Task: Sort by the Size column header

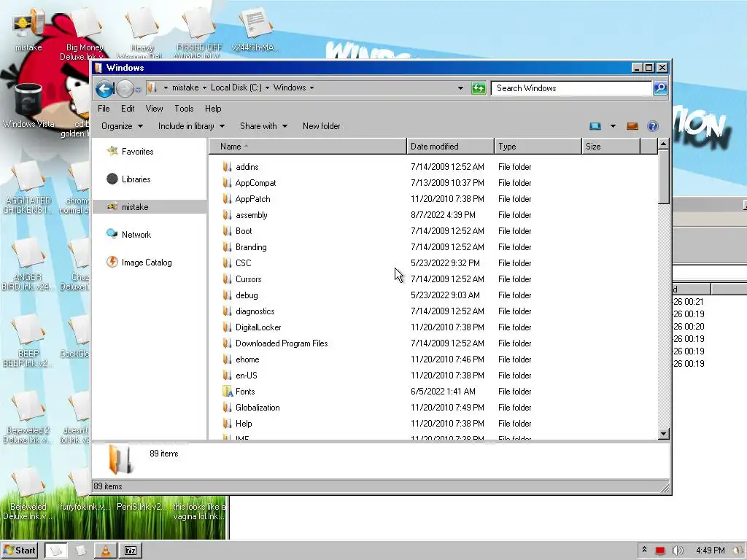Action: [611, 147]
